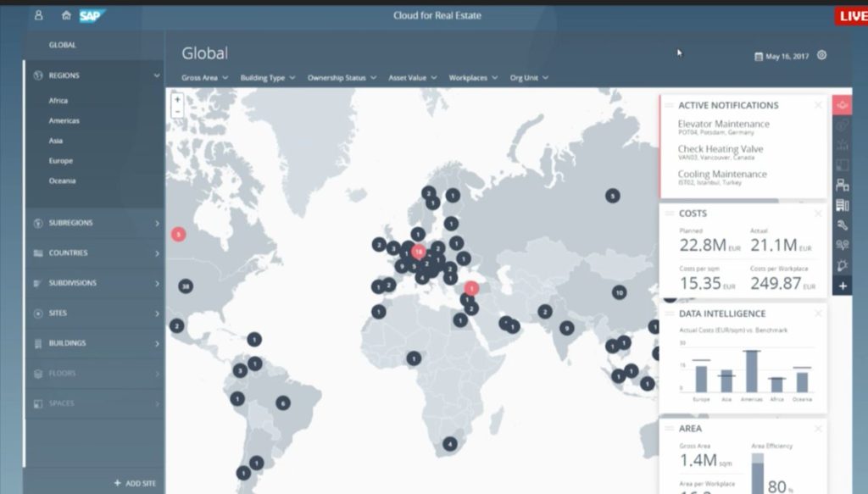Open the Workplaces filter dropdown
The image size is (868, 494).
click(473, 78)
